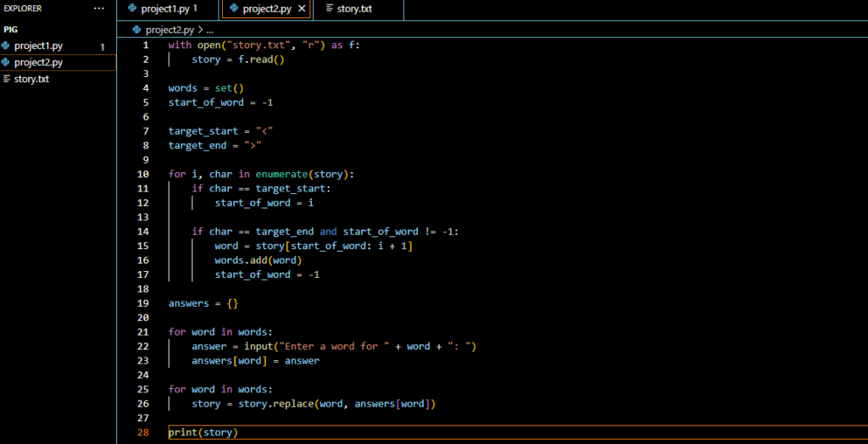Screen dimensions: 868x444
Task: Click Python icon beside project2.py in Explorer
Action: point(6,63)
